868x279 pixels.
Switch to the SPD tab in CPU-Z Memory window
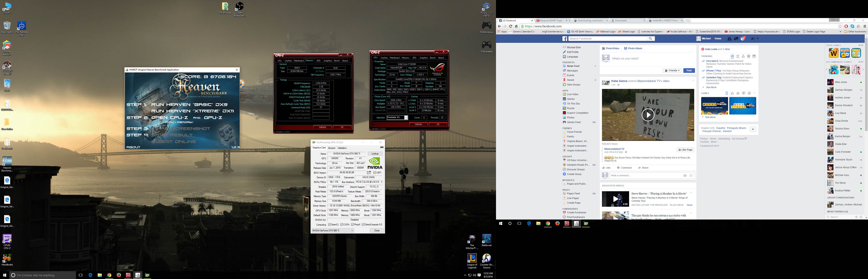(x=318, y=61)
